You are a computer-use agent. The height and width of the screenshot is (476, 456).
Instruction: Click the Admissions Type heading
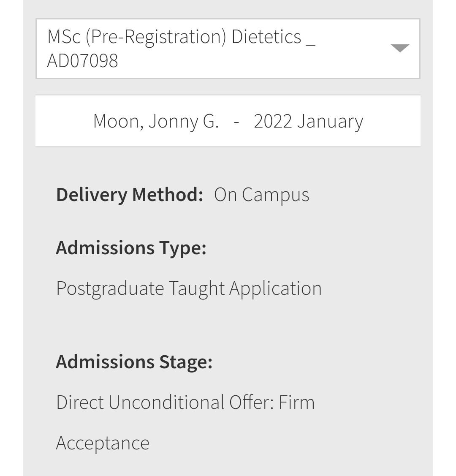point(131,248)
